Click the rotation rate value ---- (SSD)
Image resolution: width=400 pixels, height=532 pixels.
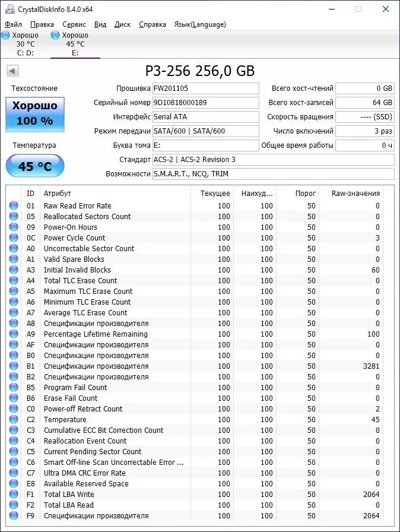(x=365, y=117)
